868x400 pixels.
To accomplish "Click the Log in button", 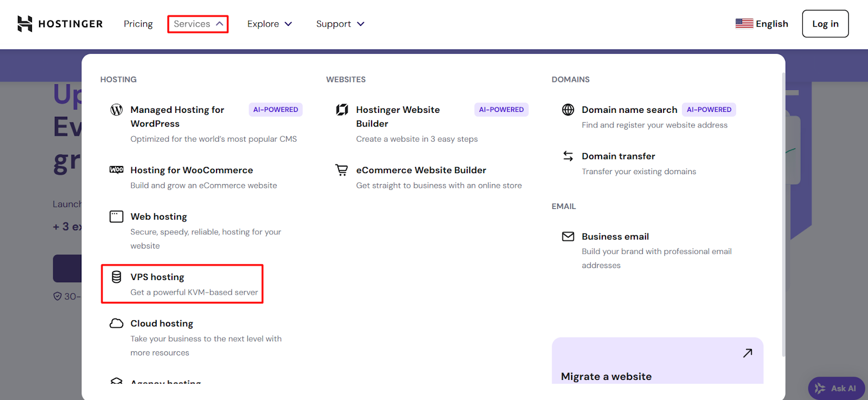I will (825, 24).
